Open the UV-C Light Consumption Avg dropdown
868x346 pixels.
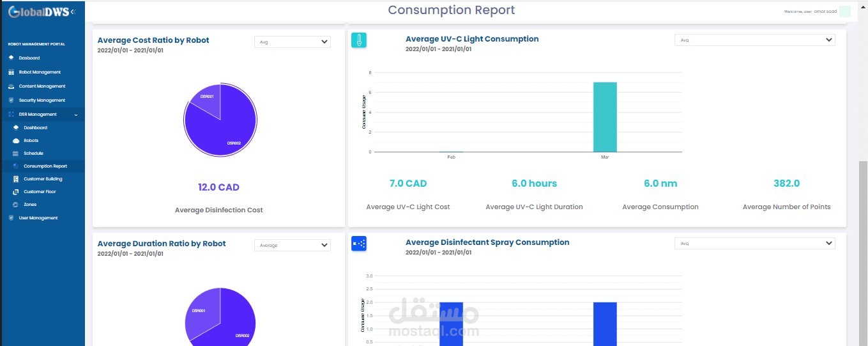[755, 40]
